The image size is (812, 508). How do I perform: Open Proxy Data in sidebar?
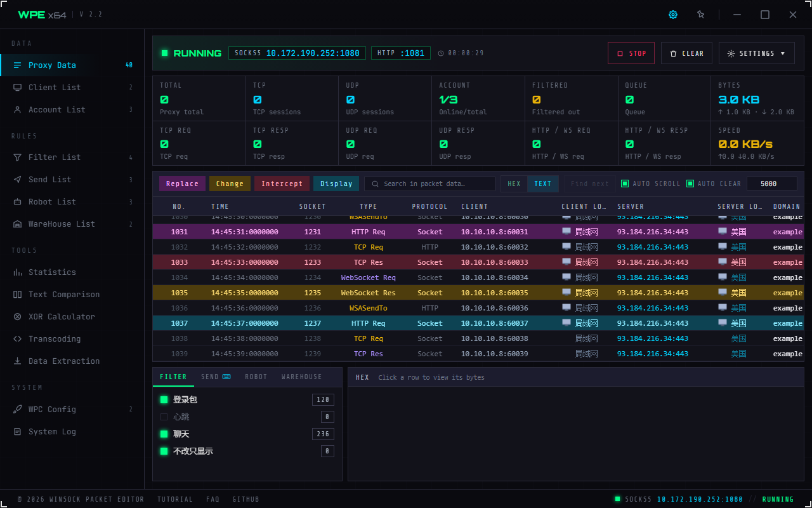click(72, 65)
